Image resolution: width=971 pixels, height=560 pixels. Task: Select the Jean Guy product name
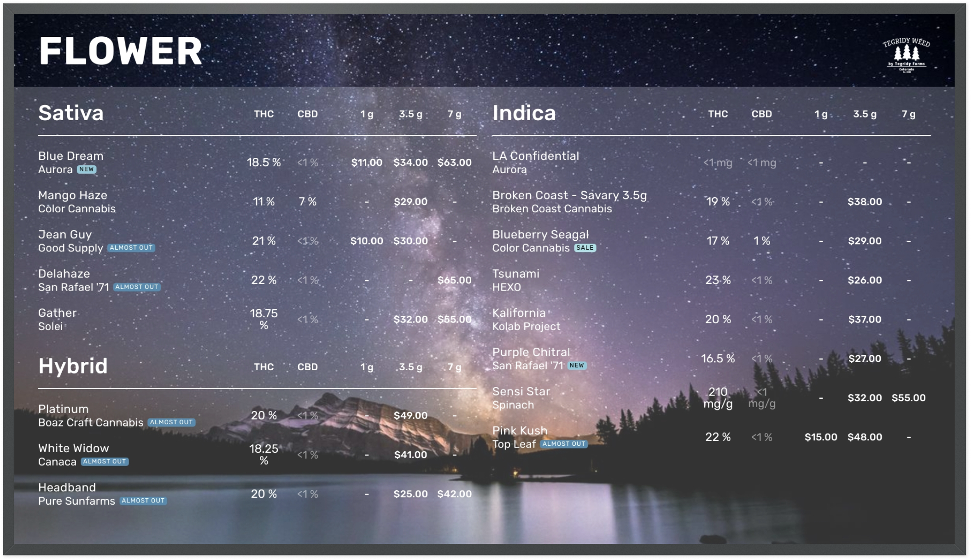click(65, 234)
